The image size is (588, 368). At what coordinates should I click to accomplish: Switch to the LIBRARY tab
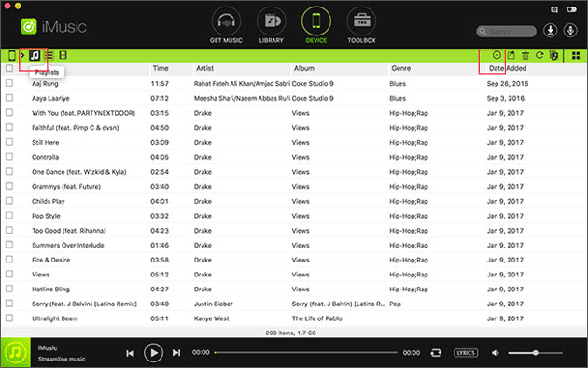pos(271,25)
